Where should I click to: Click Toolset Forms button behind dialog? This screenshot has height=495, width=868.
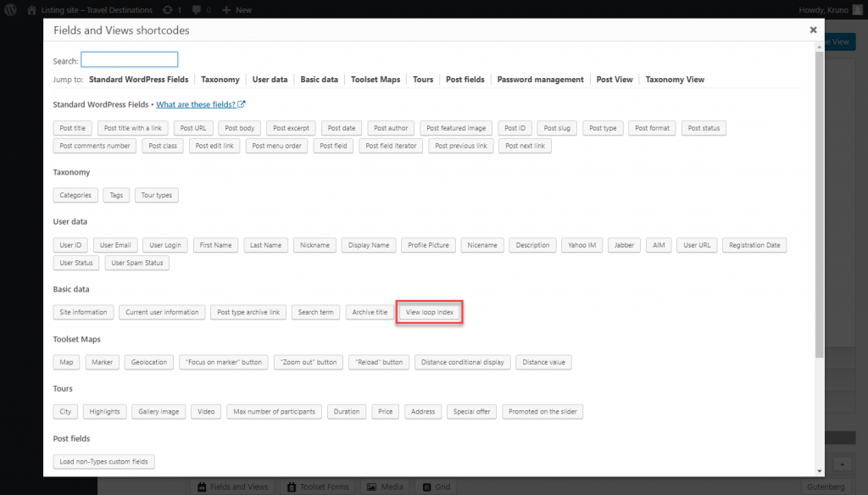319,487
